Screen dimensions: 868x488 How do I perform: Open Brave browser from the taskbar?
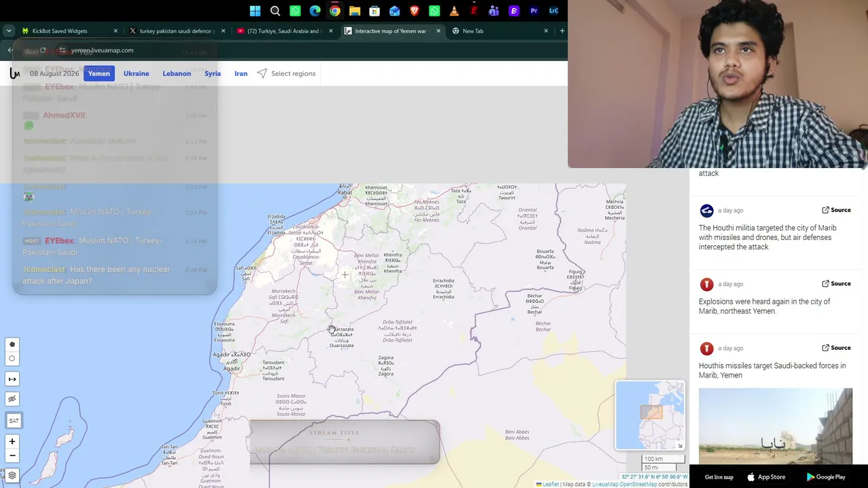(x=414, y=11)
